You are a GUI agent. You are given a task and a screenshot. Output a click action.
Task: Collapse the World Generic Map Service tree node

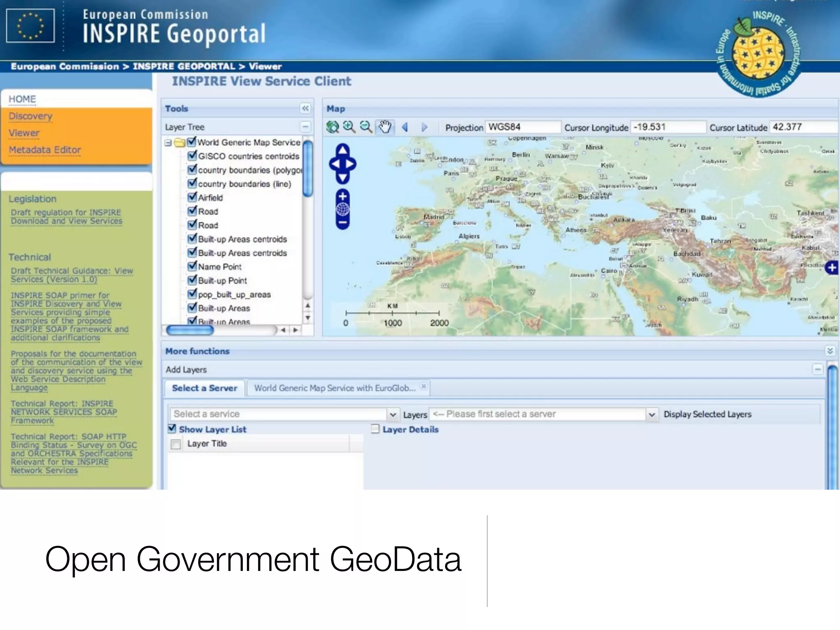(x=168, y=143)
